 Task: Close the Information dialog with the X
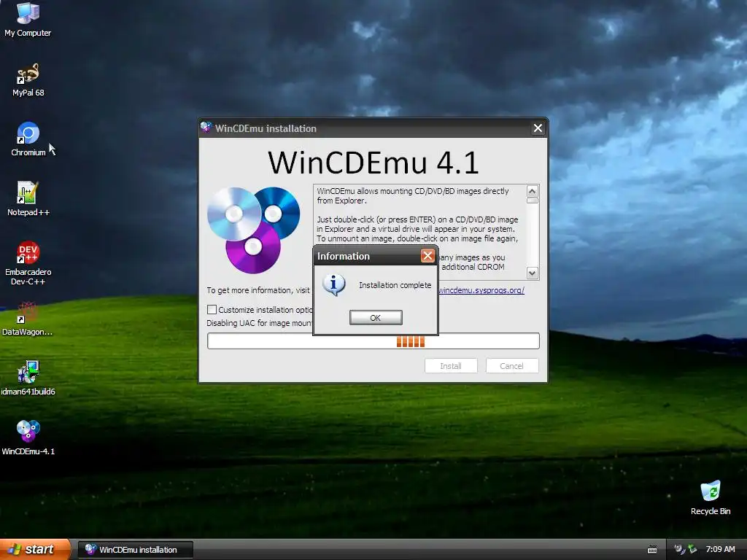(427, 256)
